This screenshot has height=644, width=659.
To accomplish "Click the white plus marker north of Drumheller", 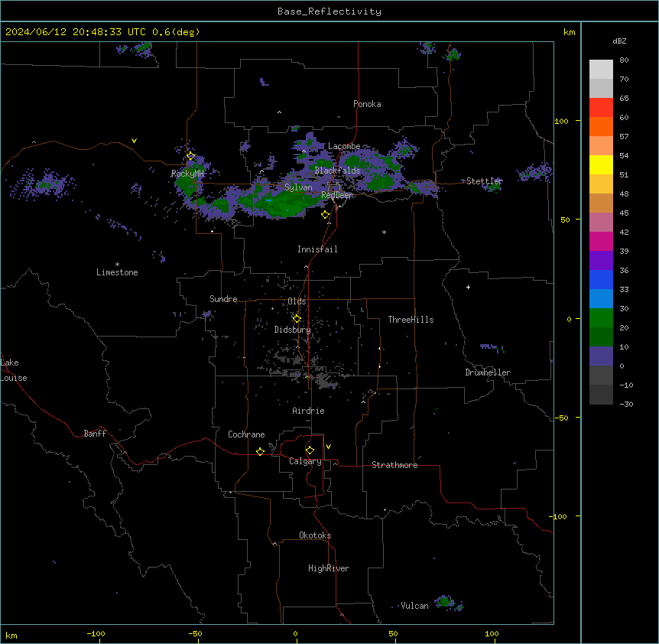I will [468, 287].
